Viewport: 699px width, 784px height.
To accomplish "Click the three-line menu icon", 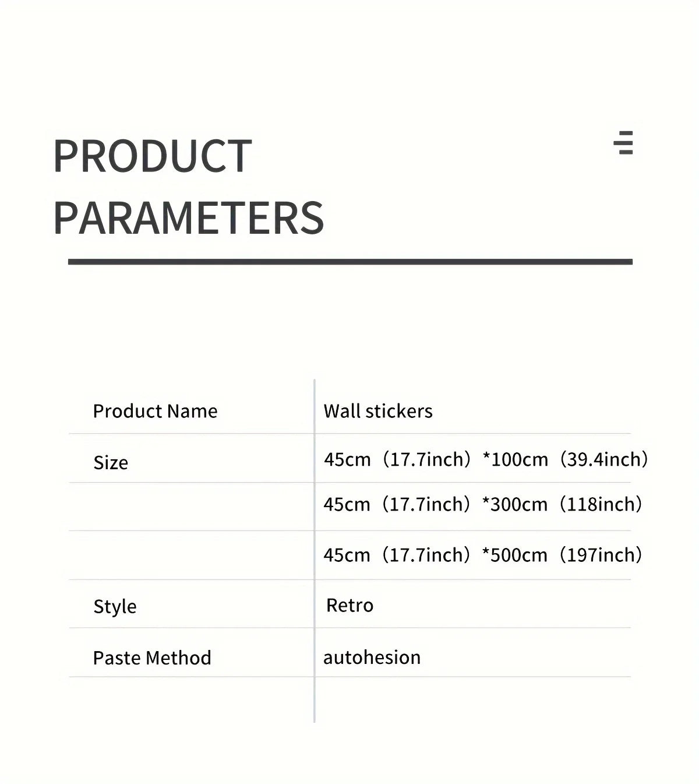I will [623, 143].
